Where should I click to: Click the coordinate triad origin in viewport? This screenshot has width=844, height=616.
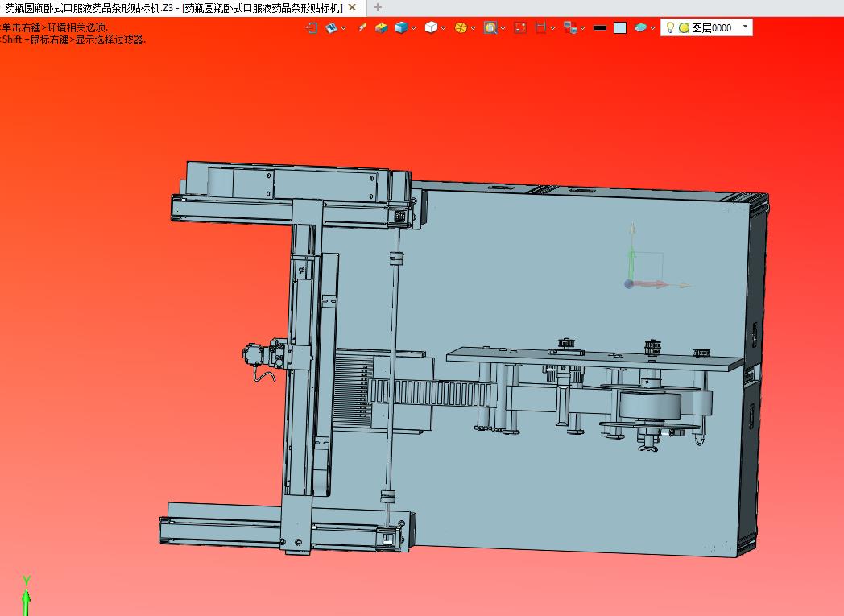click(x=628, y=283)
